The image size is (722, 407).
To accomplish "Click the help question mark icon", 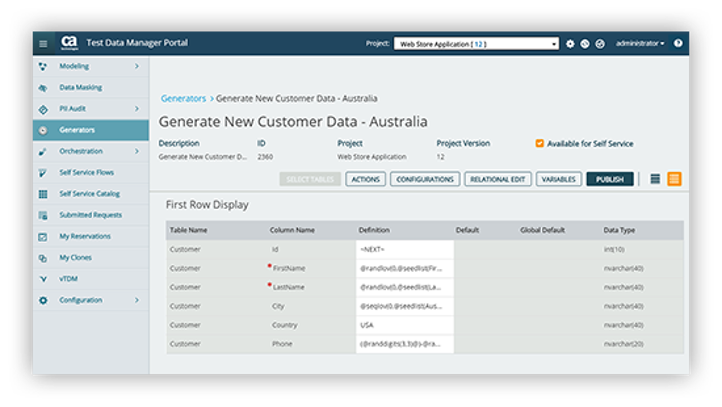I will [x=678, y=44].
